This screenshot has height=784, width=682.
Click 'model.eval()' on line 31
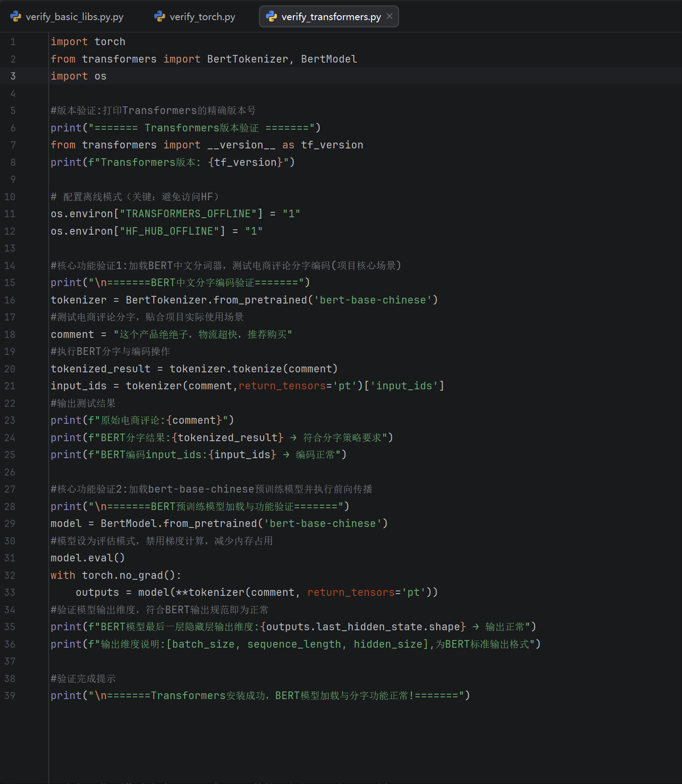(88, 558)
